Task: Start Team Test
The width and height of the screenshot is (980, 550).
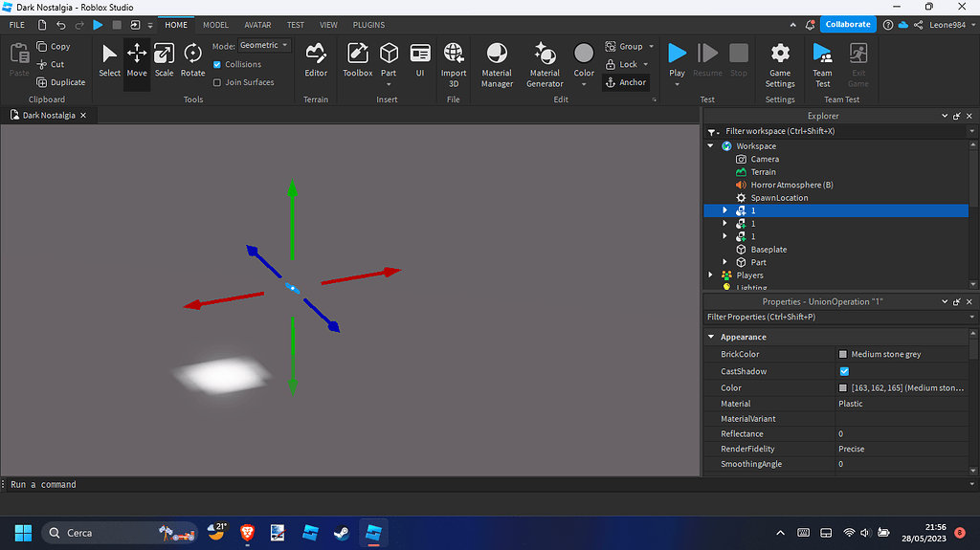Action: pyautogui.click(x=822, y=65)
